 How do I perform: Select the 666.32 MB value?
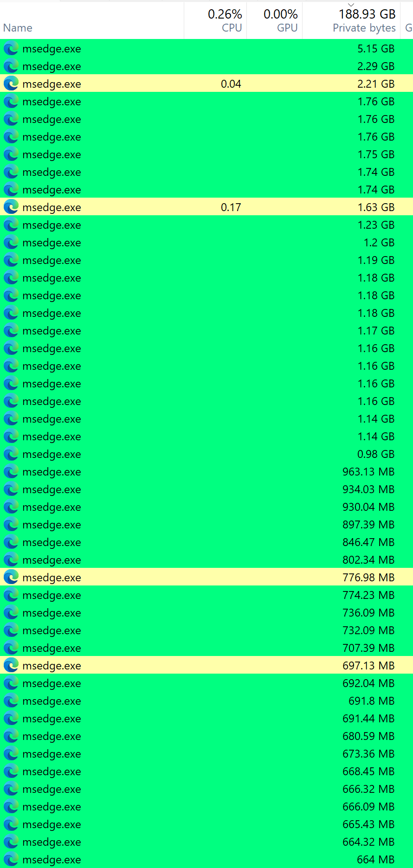coord(368,789)
